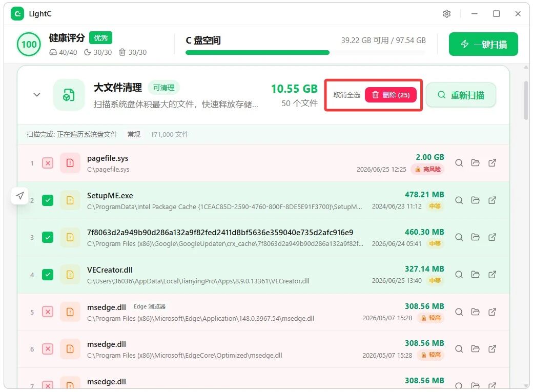Open folder containing SetupME.exe
Screen dimensions: 533x392
pos(475,200)
